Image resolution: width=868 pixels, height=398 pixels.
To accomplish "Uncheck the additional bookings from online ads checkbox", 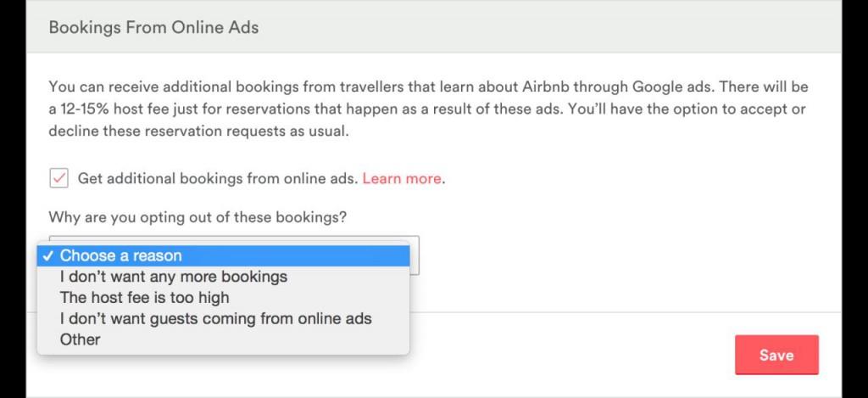I will pyautogui.click(x=59, y=178).
